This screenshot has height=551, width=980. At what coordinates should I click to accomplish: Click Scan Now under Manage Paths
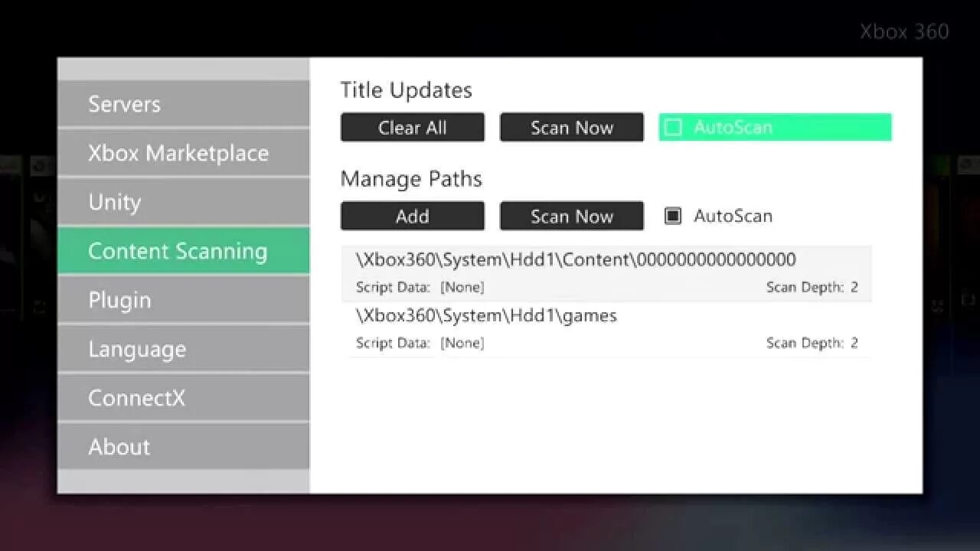pyautogui.click(x=572, y=216)
